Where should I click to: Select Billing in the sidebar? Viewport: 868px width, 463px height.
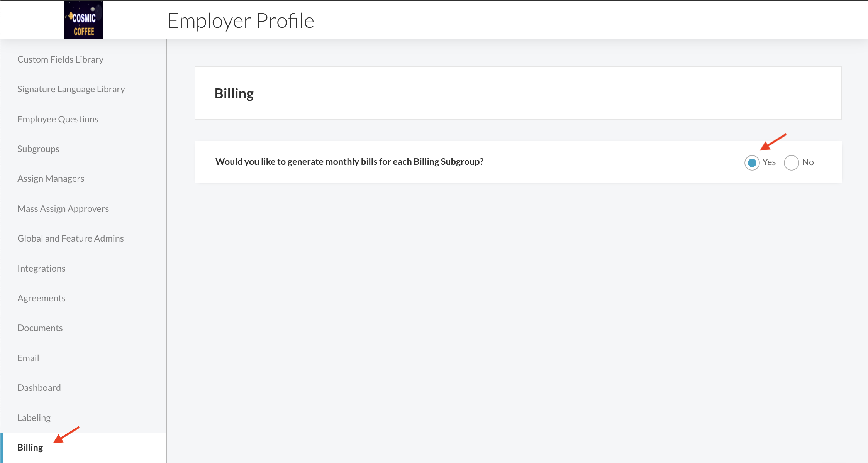(x=30, y=448)
